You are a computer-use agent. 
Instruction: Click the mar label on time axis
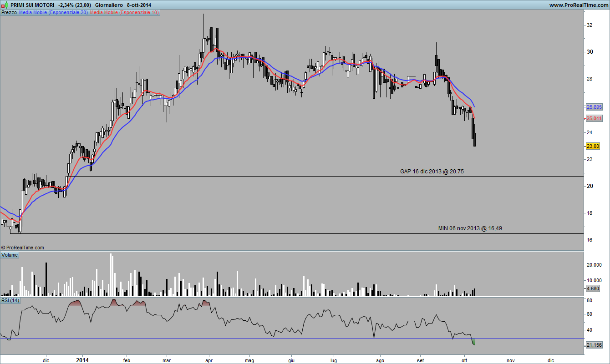[167, 360]
